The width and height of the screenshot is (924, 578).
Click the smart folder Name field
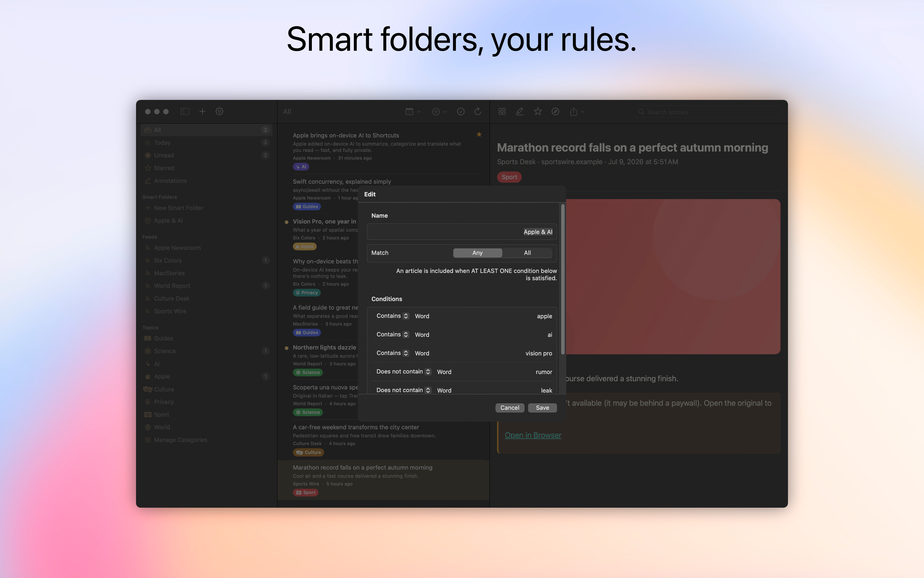point(462,232)
